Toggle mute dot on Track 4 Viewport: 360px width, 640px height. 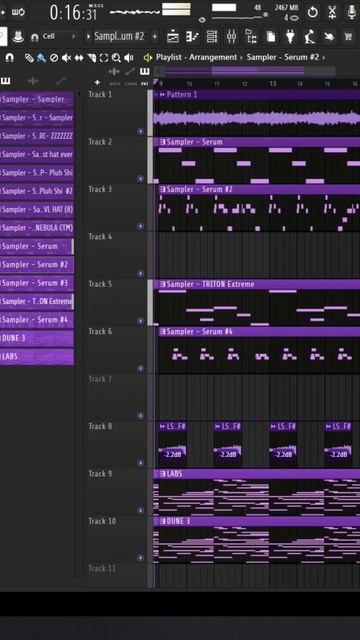coord(141,273)
